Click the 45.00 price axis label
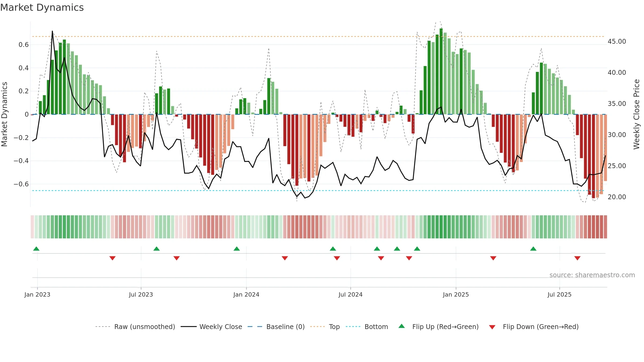The image size is (644, 362). click(617, 42)
